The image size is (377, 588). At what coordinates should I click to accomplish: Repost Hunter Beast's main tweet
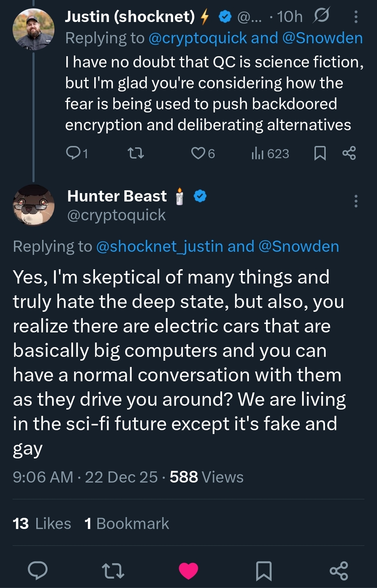click(x=113, y=571)
